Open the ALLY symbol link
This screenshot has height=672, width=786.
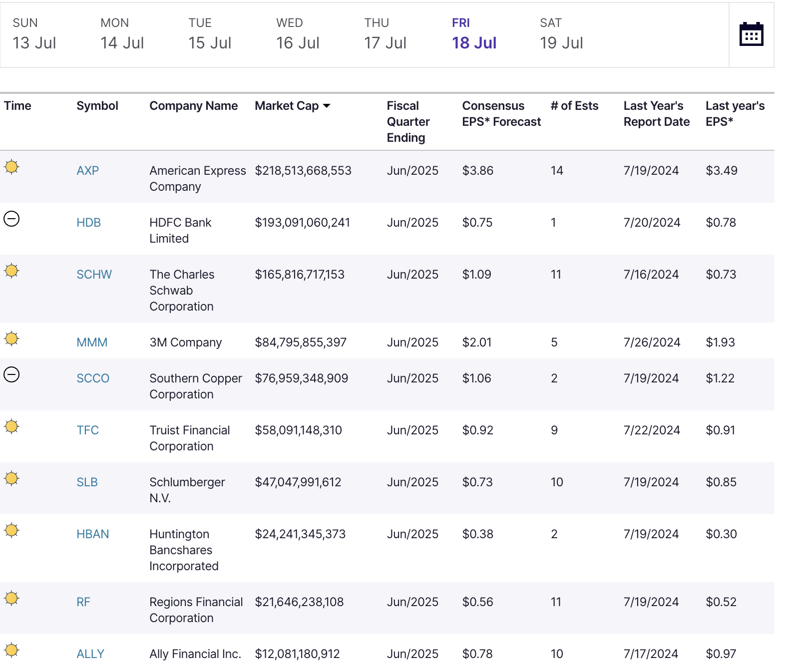[x=90, y=654]
